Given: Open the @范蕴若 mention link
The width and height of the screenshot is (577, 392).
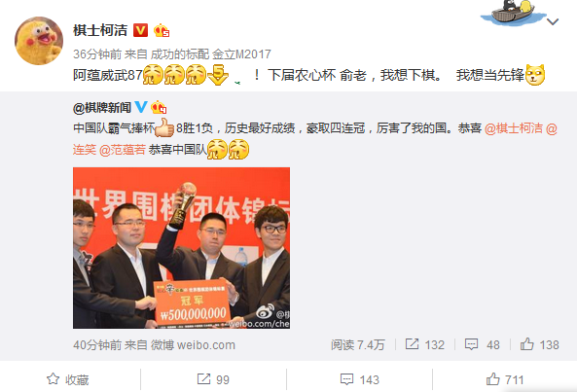Looking at the screenshot, I should [123, 150].
